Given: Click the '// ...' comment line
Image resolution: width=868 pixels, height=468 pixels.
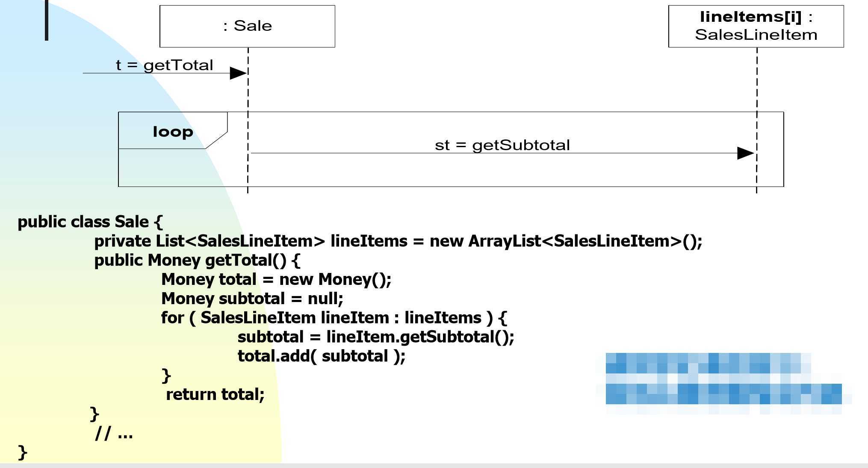Looking at the screenshot, I should (114, 434).
